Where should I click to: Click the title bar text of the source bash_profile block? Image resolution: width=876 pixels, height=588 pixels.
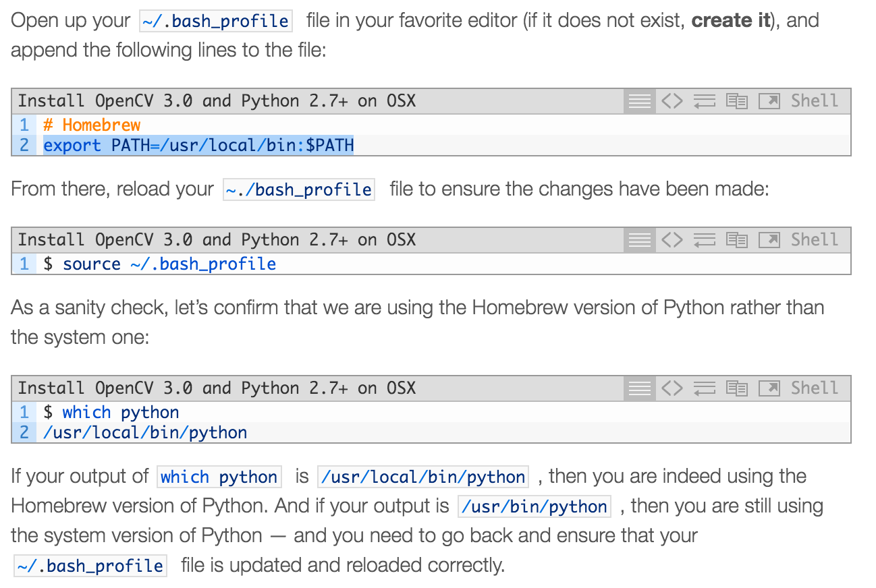click(x=217, y=240)
